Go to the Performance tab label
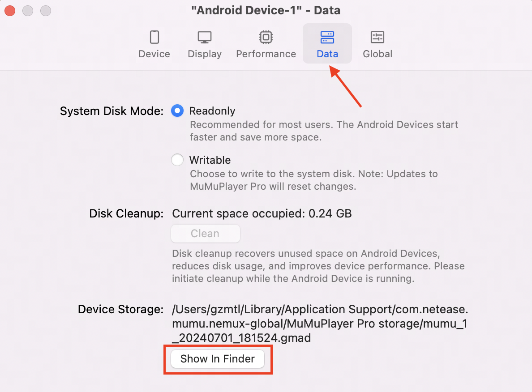This screenshot has height=392, width=532. [266, 54]
